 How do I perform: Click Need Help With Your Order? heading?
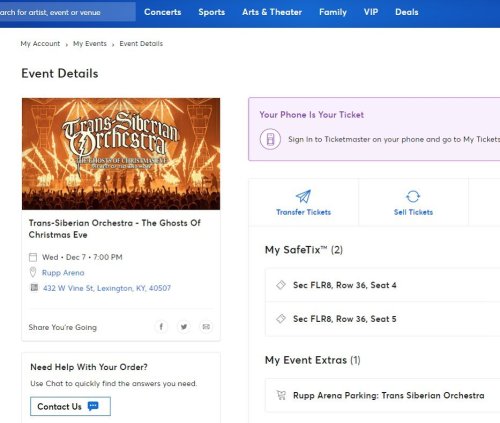point(89,367)
